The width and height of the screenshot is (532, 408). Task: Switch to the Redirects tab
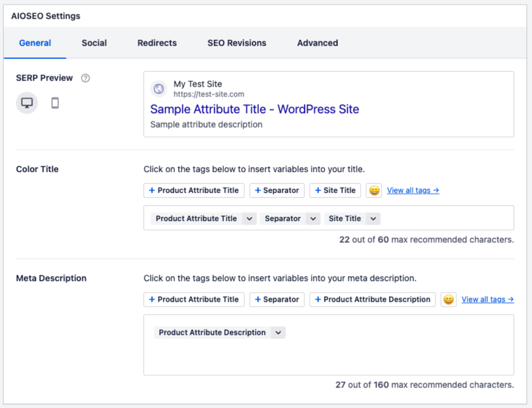pyautogui.click(x=157, y=43)
